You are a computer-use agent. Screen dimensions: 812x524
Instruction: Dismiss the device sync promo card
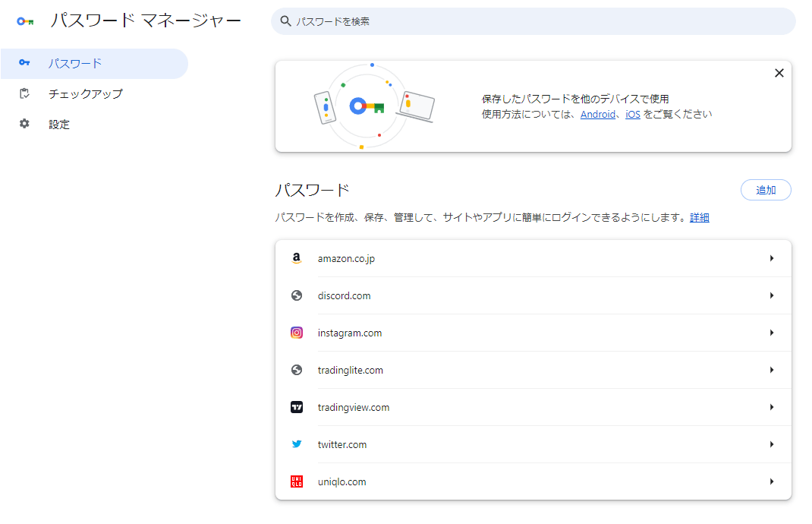(x=779, y=73)
